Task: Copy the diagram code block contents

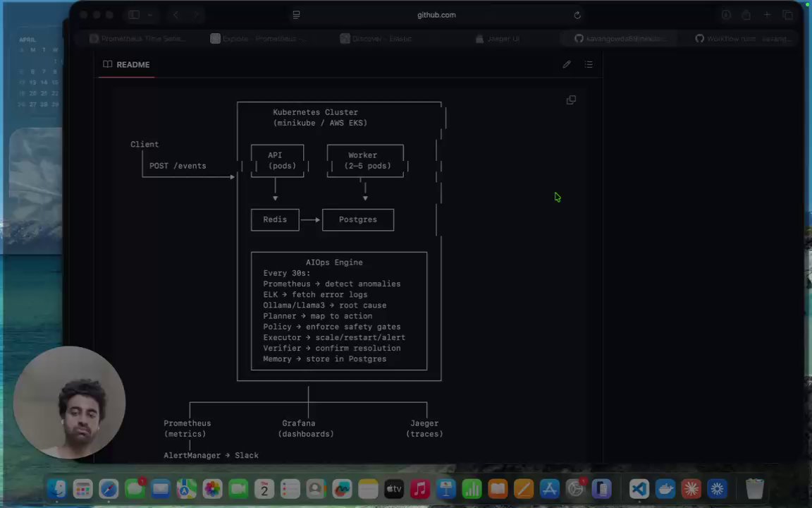Action: point(571,100)
